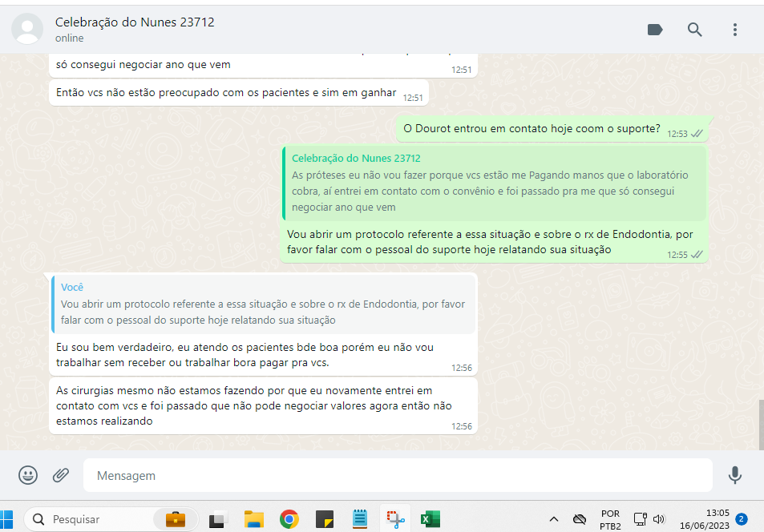Click the voice message microphone icon
This screenshot has height=532, width=764.
click(734, 475)
